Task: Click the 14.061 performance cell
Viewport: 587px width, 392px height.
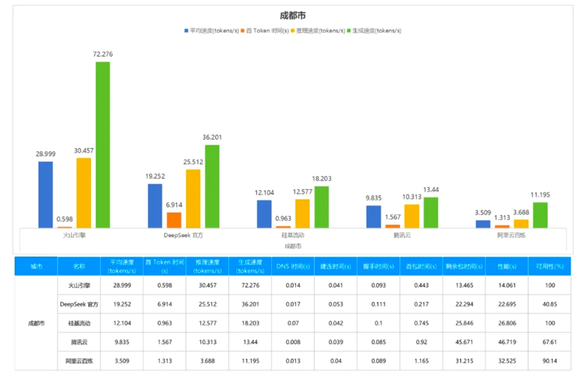Action: (x=507, y=285)
